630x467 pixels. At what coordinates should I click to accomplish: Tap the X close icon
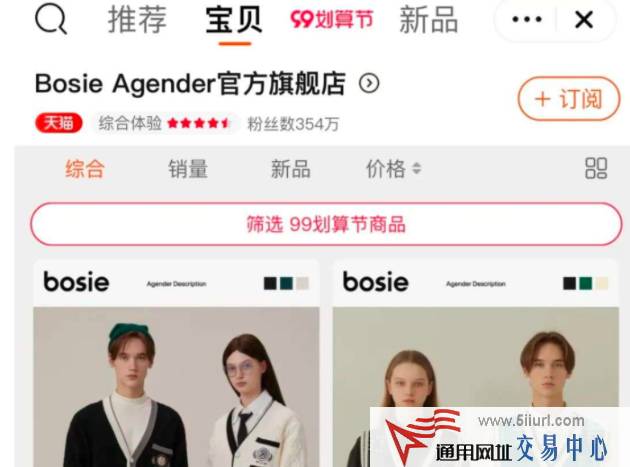point(584,19)
